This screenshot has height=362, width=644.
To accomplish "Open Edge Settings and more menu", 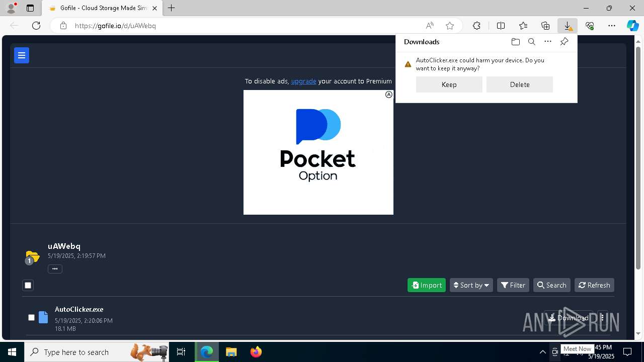I will [612, 26].
